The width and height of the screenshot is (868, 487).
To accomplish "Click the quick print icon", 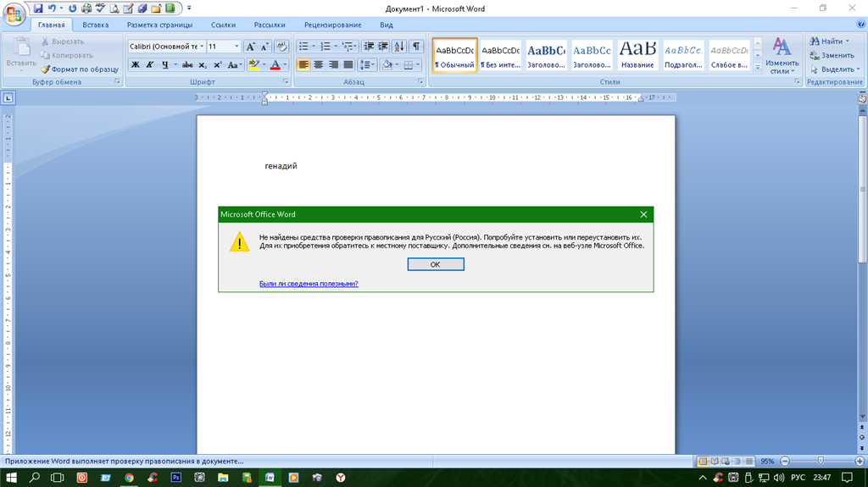I will point(86,8).
